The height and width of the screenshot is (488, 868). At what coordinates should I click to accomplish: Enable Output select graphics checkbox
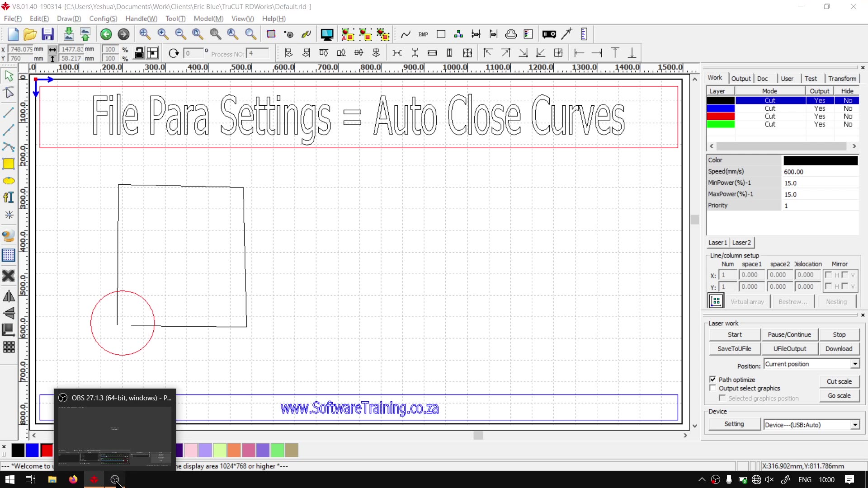tap(713, 388)
